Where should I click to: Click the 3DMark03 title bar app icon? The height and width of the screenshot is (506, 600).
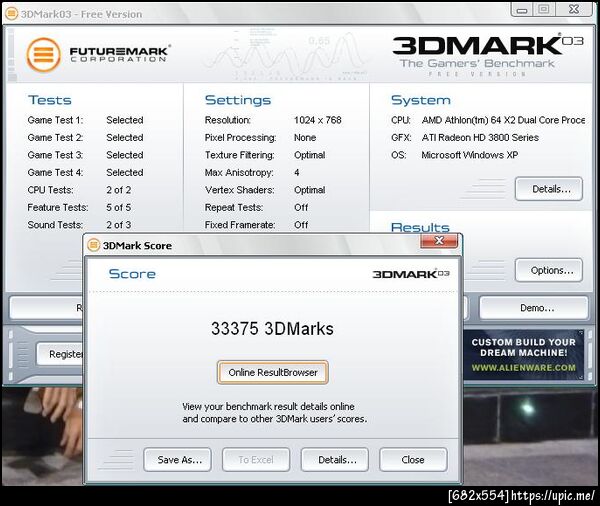coord(11,14)
